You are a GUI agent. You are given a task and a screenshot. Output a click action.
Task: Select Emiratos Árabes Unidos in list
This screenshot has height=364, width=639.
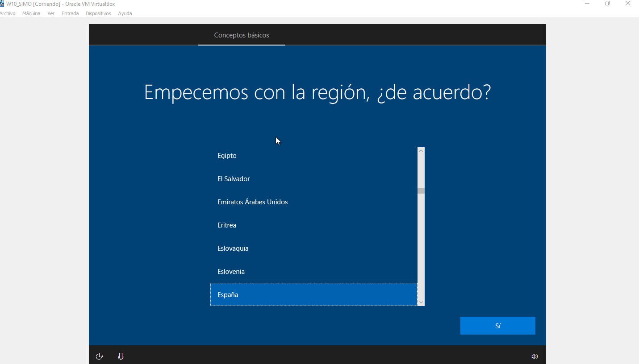pos(252,202)
